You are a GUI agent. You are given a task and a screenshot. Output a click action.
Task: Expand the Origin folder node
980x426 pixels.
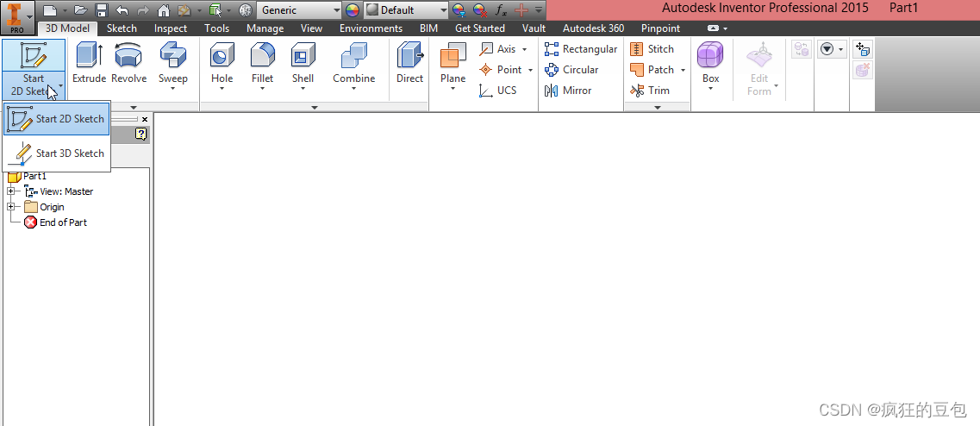(11, 207)
